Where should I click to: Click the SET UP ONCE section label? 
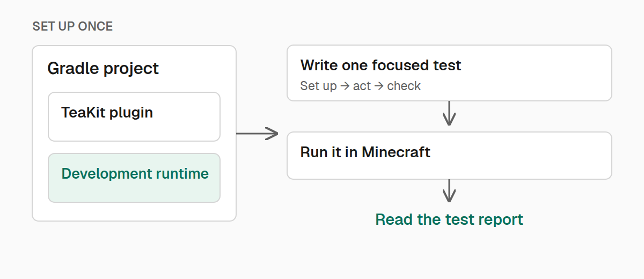tap(72, 26)
